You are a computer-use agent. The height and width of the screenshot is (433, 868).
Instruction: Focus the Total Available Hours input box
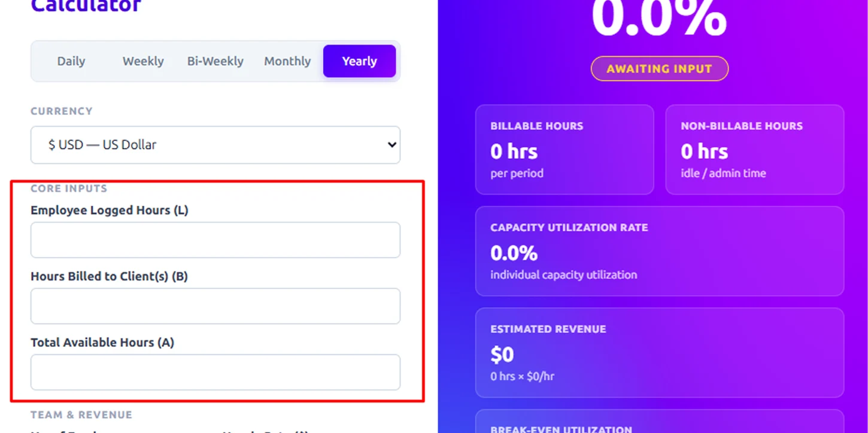click(216, 372)
